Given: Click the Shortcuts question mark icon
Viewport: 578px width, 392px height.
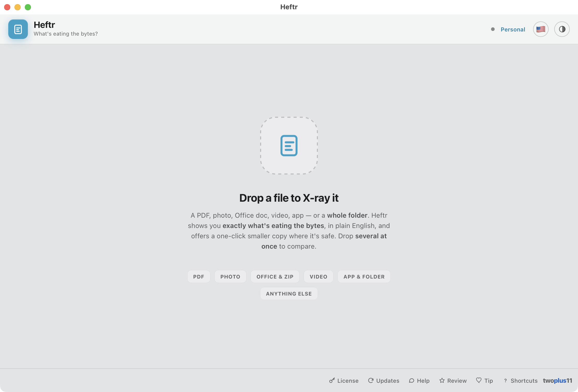Looking at the screenshot, I should (505, 381).
